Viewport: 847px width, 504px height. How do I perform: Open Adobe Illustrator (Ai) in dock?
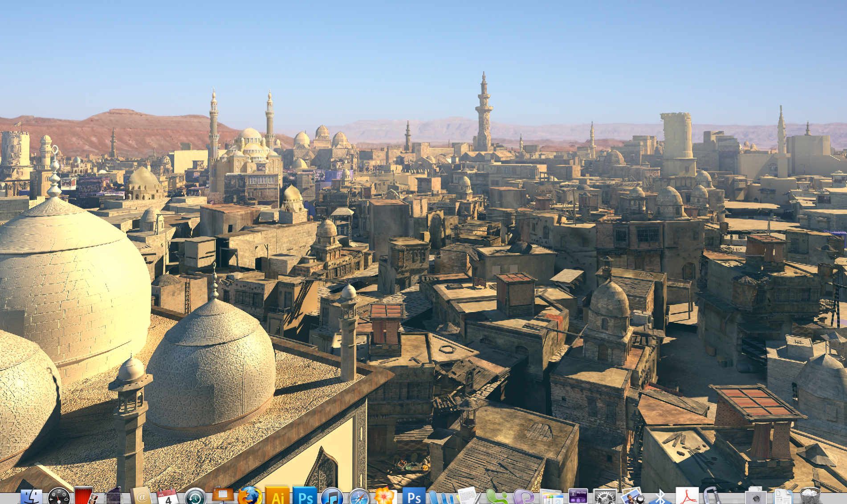pyautogui.click(x=277, y=496)
